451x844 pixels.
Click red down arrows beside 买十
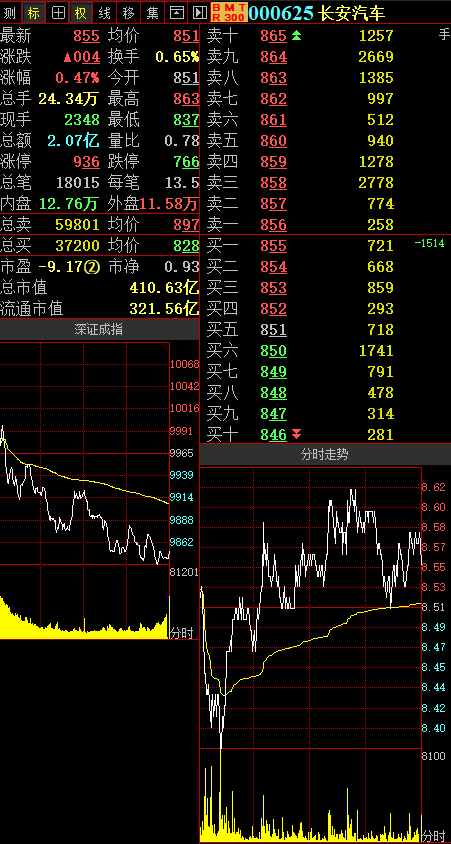297,434
